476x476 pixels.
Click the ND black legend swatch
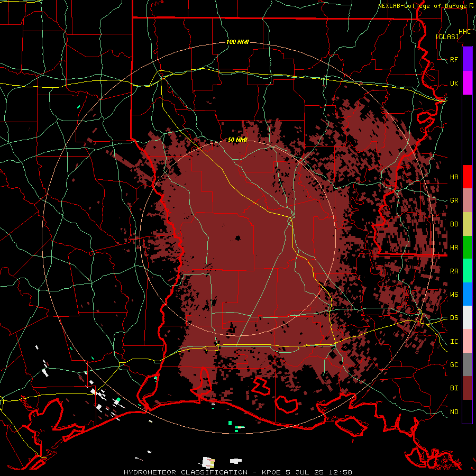pos(467,411)
